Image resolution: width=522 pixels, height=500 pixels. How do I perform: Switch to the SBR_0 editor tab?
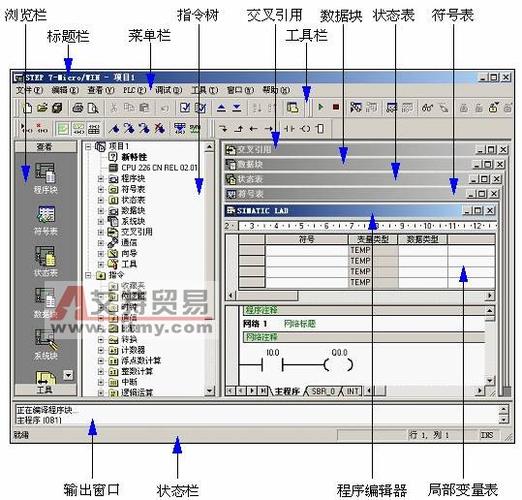tap(323, 391)
